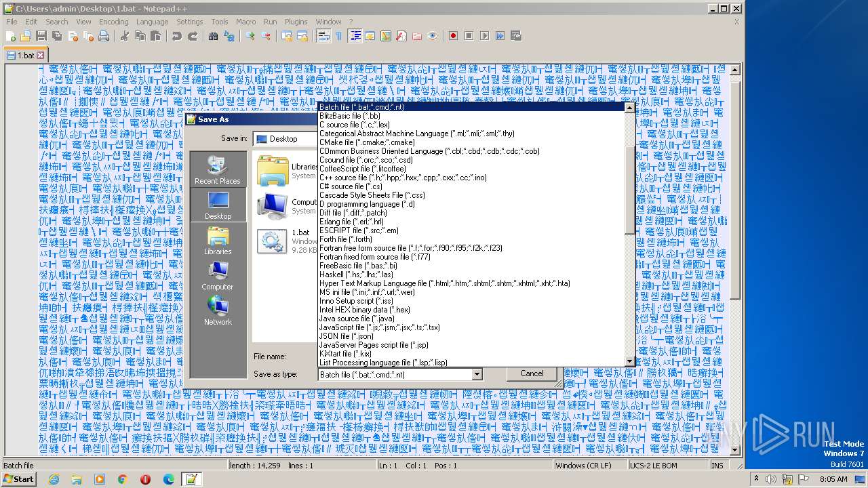Toggle the Indent Guide toolbar button
The height and width of the screenshot is (488, 868).
[355, 36]
